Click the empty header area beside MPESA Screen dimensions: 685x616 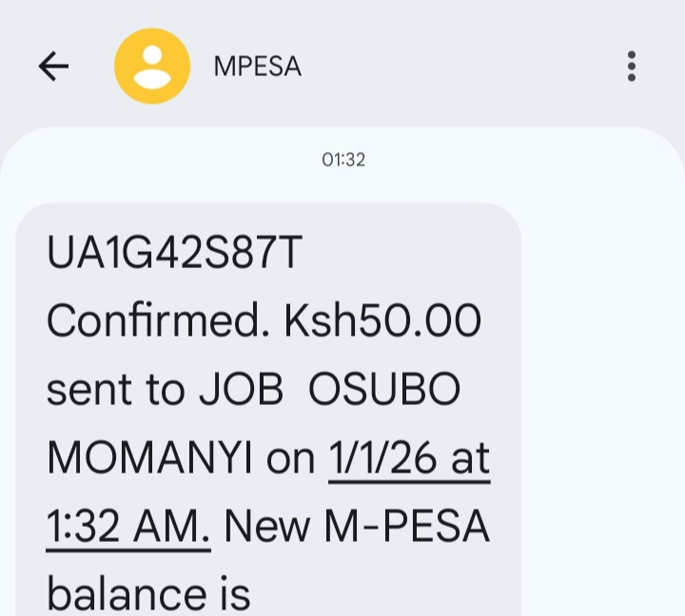[x=457, y=67]
